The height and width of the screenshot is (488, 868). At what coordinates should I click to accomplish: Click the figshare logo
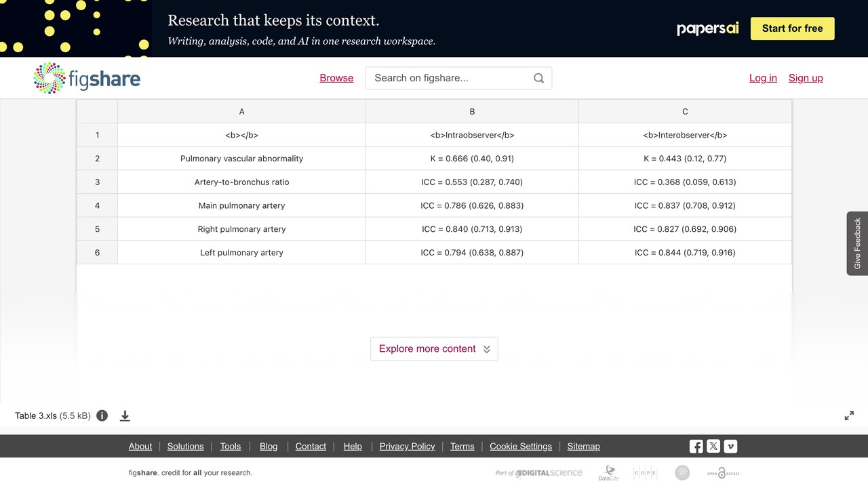pos(87,78)
